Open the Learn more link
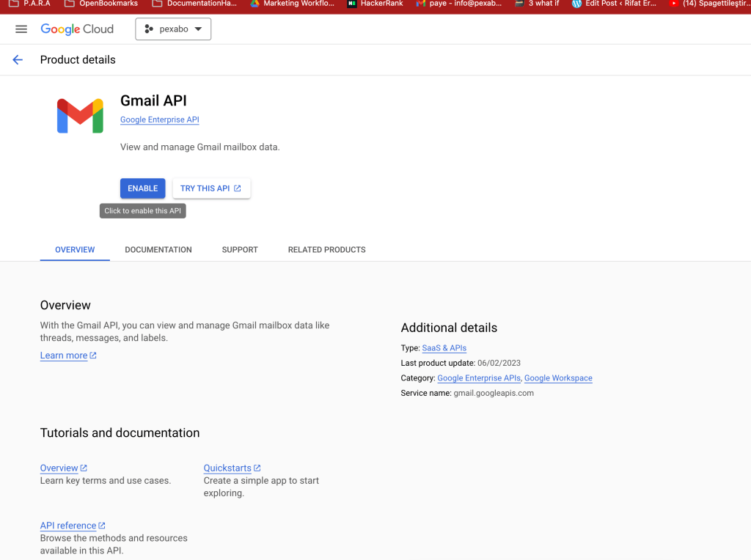 click(x=64, y=355)
